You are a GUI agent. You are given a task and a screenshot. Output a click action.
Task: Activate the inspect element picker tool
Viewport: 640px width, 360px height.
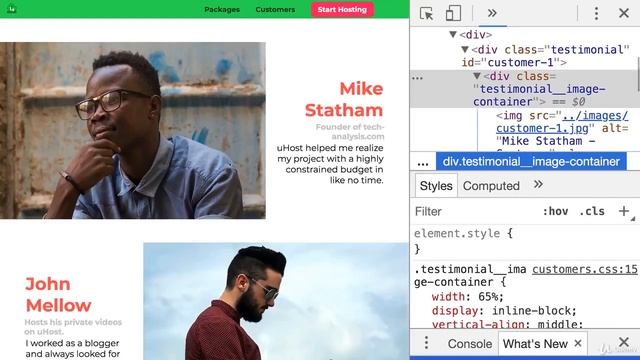tap(427, 13)
